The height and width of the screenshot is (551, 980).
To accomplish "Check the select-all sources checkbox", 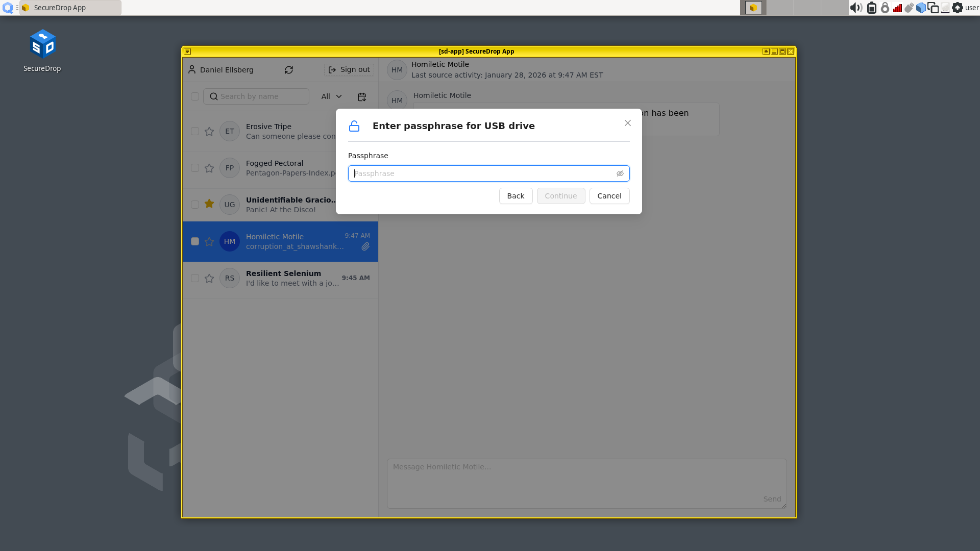I will (195, 96).
